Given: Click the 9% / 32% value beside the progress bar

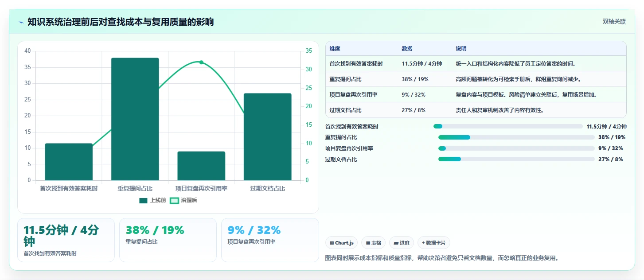Looking at the screenshot, I should [610, 148].
